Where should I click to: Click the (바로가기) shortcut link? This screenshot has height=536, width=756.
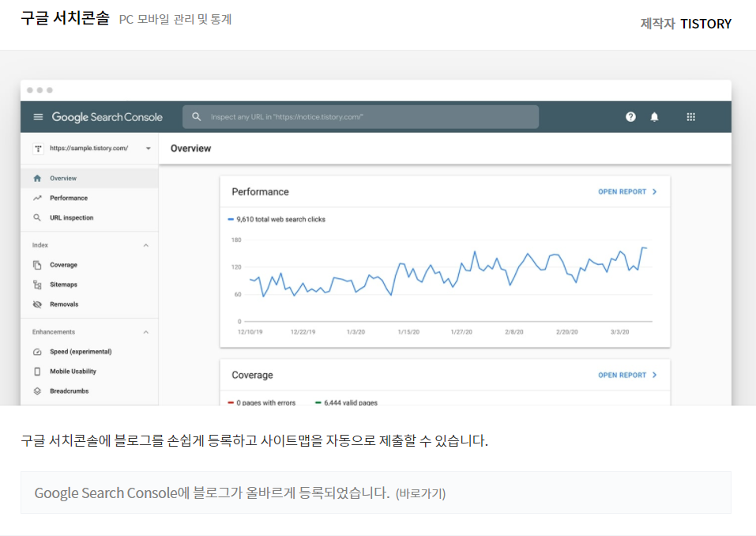pyautogui.click(x=420, y=493)
